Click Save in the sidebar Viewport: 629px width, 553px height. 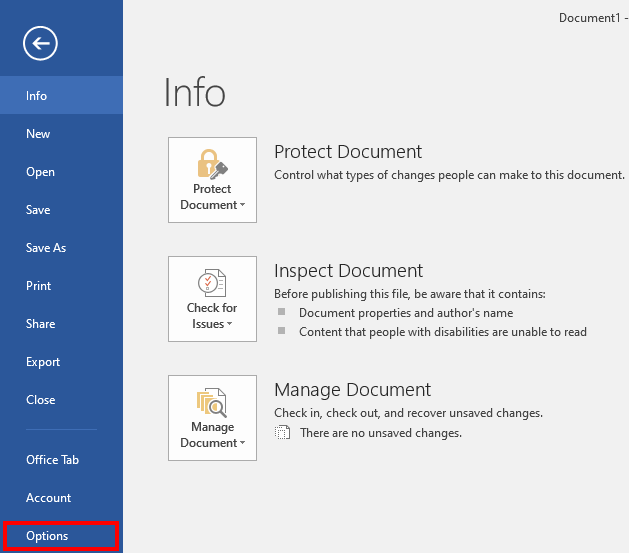click(61, 210)
